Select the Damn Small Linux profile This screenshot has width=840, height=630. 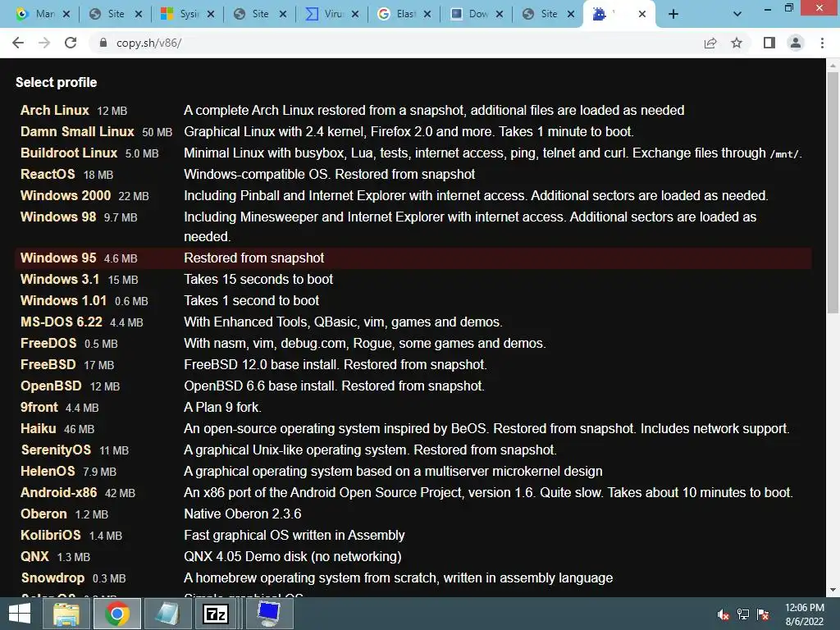(x=77, y=132)
